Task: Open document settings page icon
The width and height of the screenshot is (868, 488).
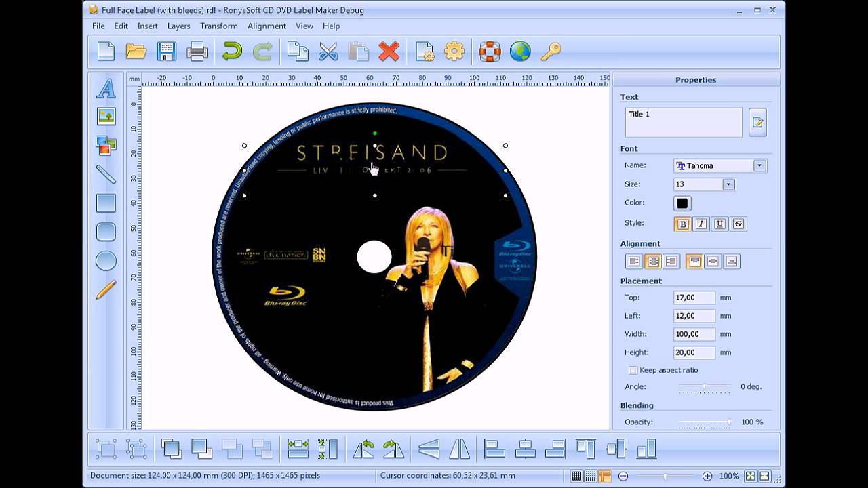Action: pos(425,52)
